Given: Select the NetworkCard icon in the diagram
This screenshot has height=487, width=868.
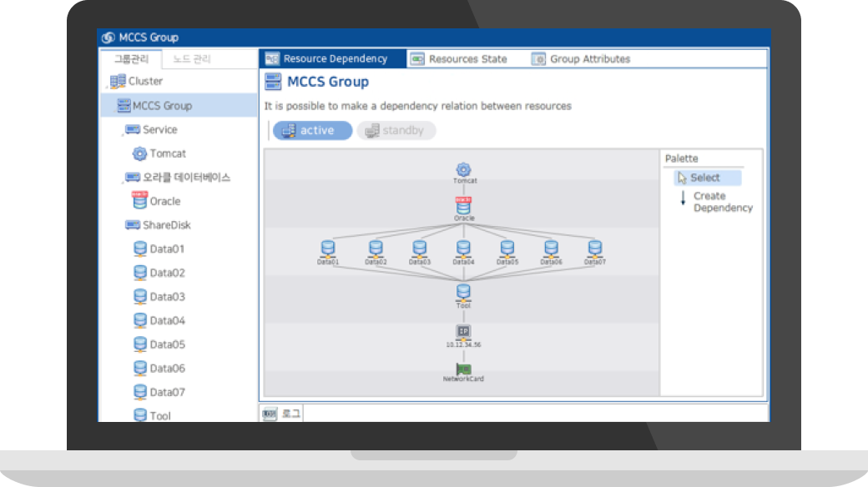Looking at the screenshot, I should (463, 369).
